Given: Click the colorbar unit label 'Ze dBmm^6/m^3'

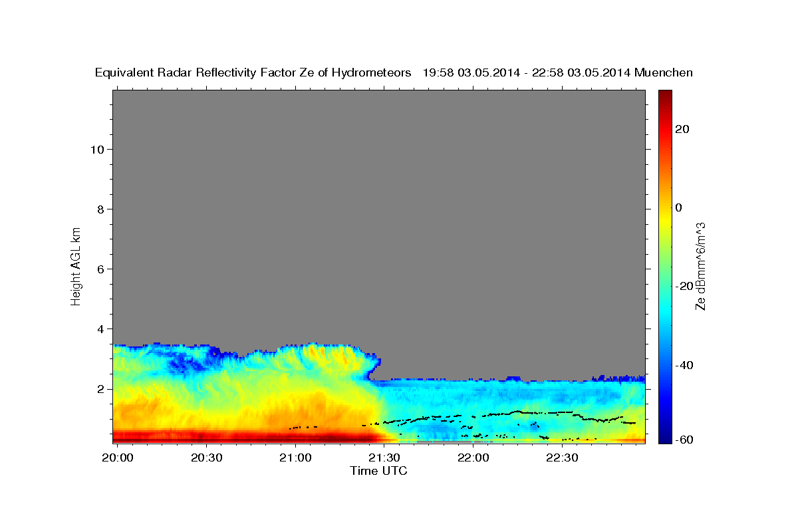Looking at the screenshot, I should (700, 266).
